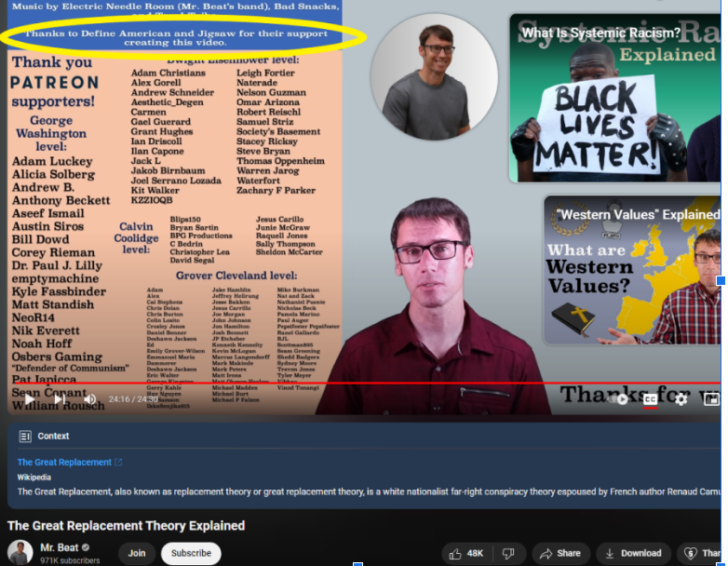Dislike the video with thumbs down

tap(508, 553)
